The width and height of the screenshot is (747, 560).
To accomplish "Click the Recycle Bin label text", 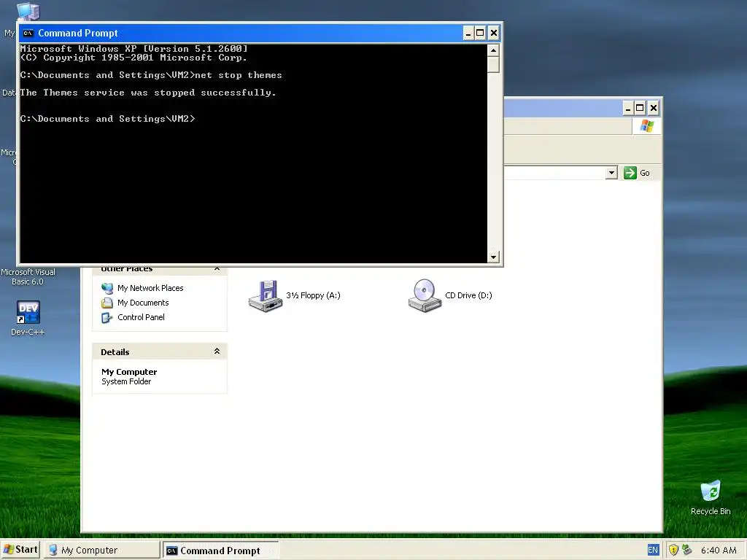I will click(x=711, y=511).
